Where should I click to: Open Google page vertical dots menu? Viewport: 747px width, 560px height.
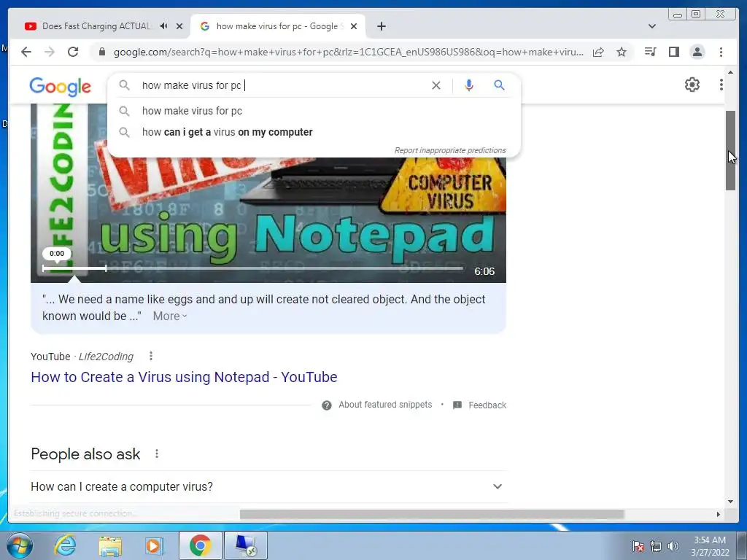click(x=721, y=85)
